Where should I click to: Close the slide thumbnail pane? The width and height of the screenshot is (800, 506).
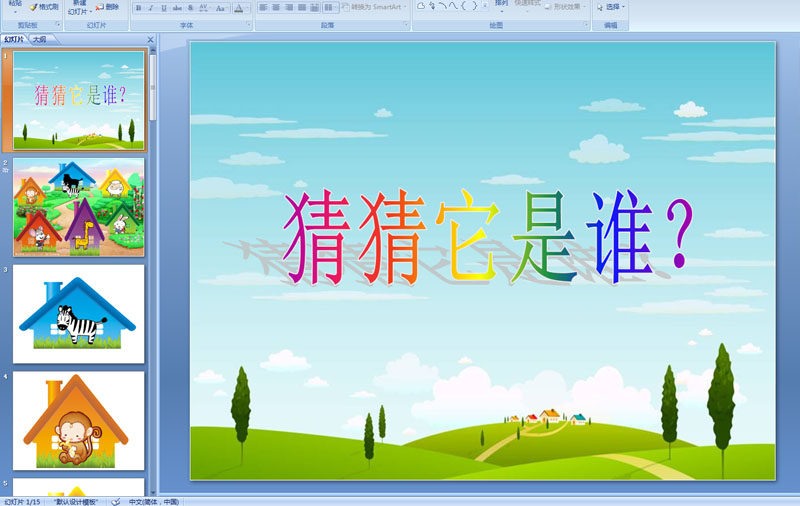pyautogui.click(x=150, y=39)
